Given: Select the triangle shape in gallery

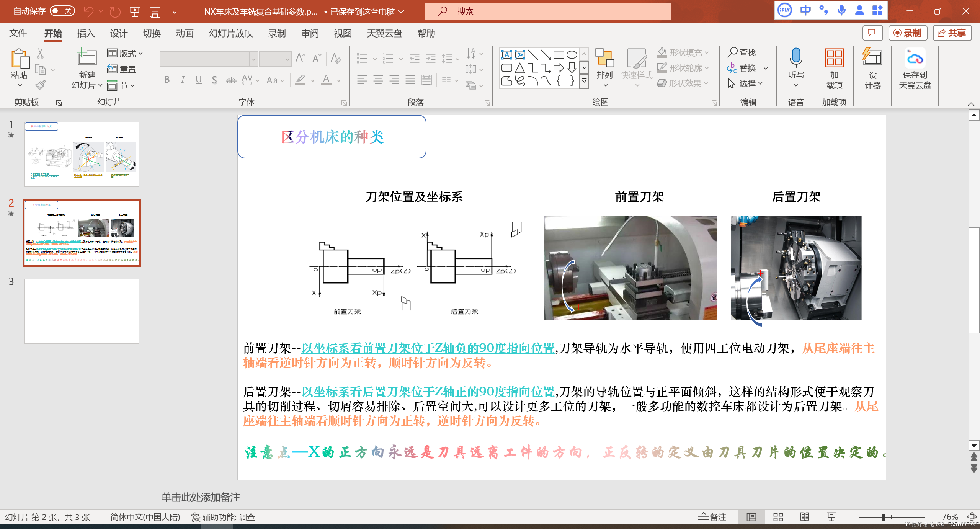Looking at the screenshot, I should coord(519,68).
